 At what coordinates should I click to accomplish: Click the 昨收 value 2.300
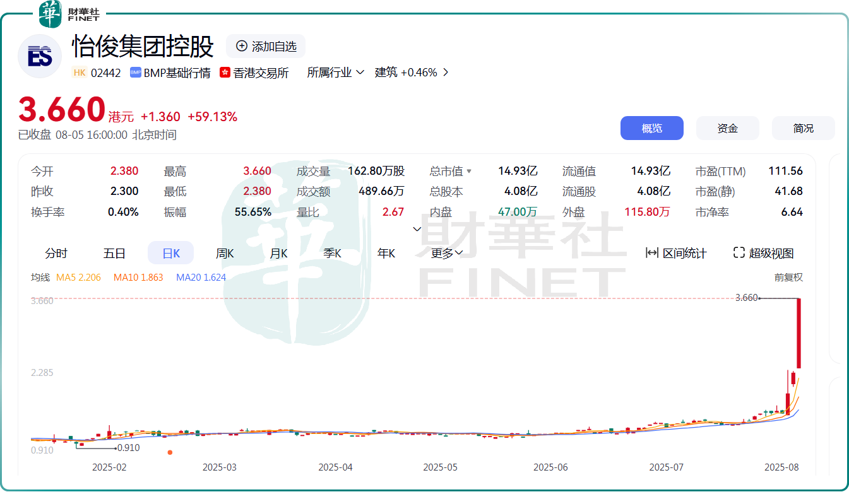124,191
